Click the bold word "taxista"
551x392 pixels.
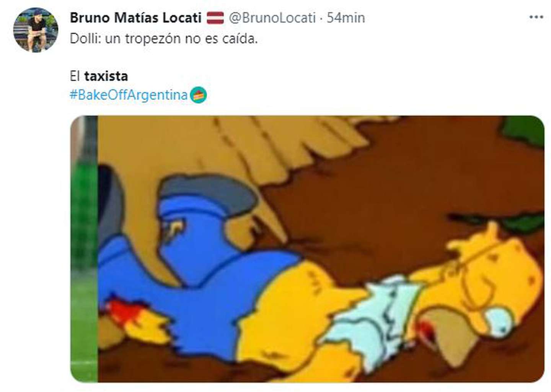[x=106, y=76]
